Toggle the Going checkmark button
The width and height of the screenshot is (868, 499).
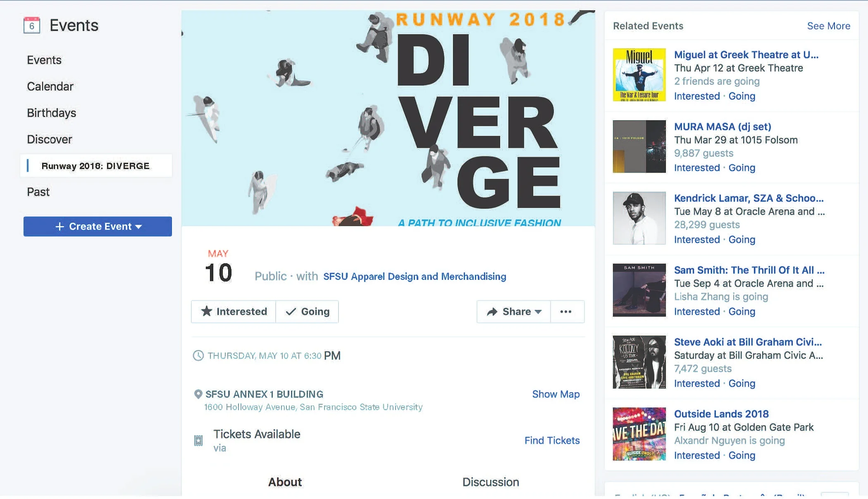pos(307,312)
